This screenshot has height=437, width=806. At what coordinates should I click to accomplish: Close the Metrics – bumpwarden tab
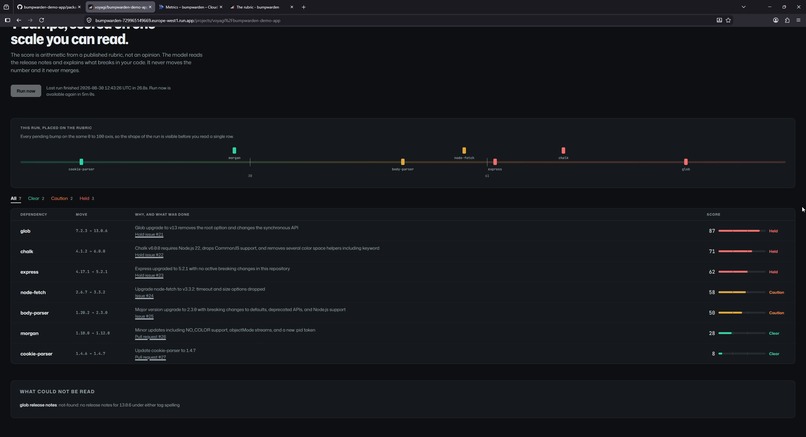221,7
